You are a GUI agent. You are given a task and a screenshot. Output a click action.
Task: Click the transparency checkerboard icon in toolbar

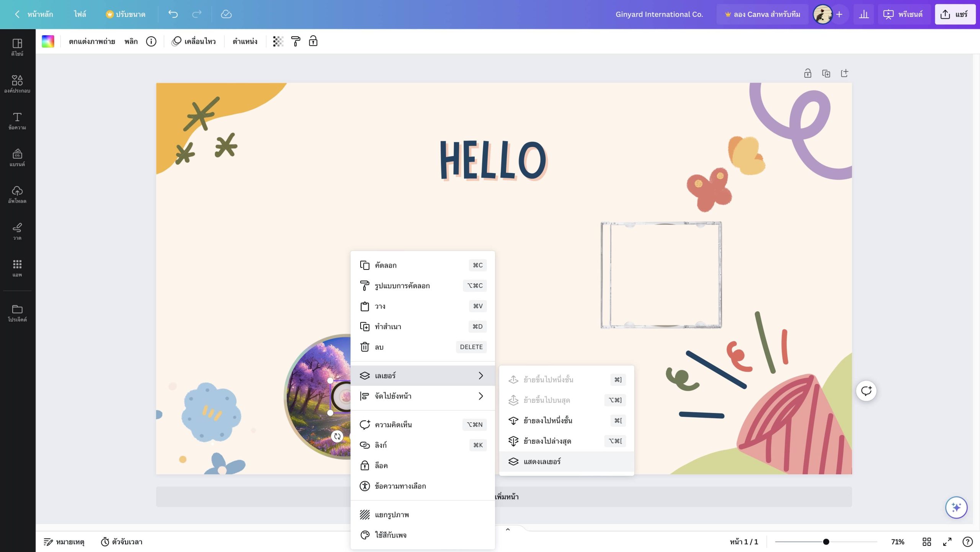click(x=278, y=41)
